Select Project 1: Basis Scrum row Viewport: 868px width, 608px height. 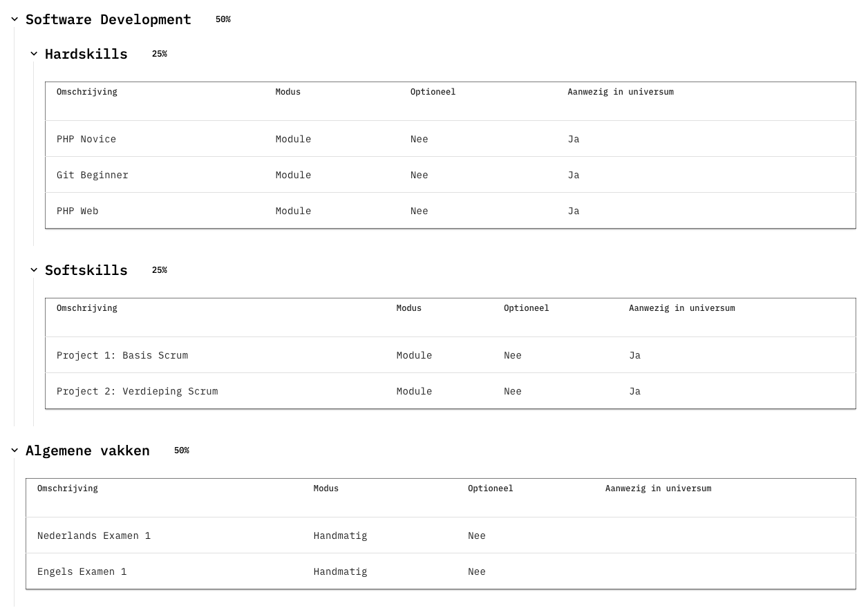pyautogui.click(x=451, y=355)
